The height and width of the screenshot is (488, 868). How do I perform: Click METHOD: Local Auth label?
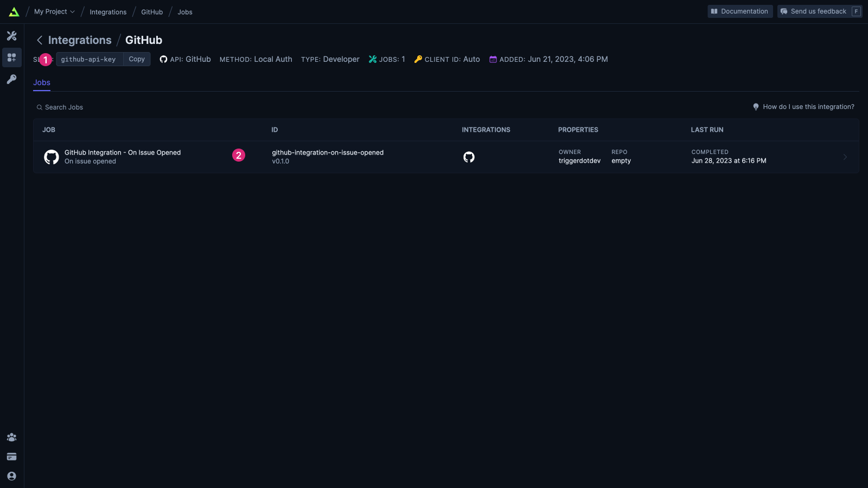[256, 59]
